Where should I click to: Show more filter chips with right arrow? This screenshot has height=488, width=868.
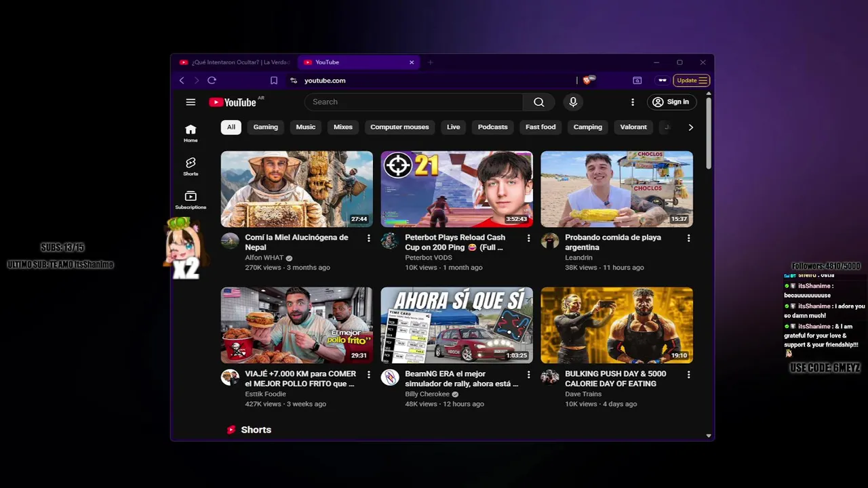click(x=690, y=127)
